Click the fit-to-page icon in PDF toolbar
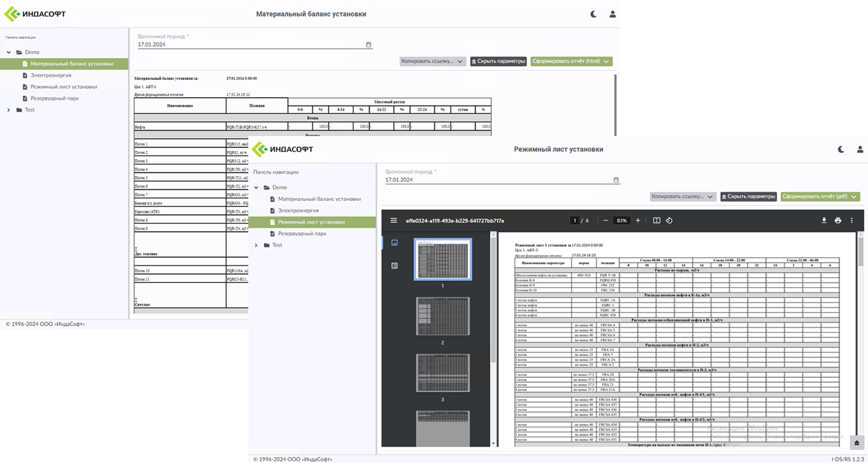The width and height of the screenshot is (868, 463). [656, 221]
